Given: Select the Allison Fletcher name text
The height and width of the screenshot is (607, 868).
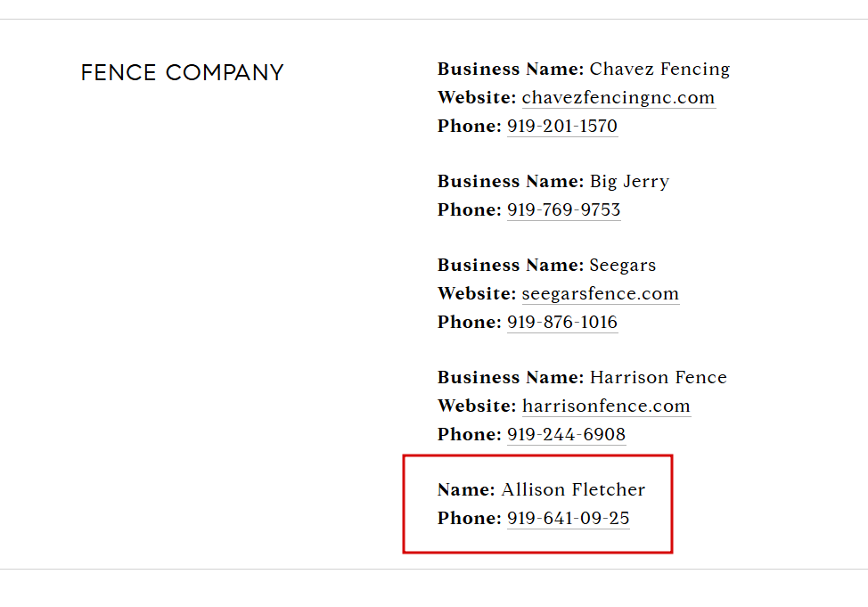Looking at the screenshot, I should [573, 490].
